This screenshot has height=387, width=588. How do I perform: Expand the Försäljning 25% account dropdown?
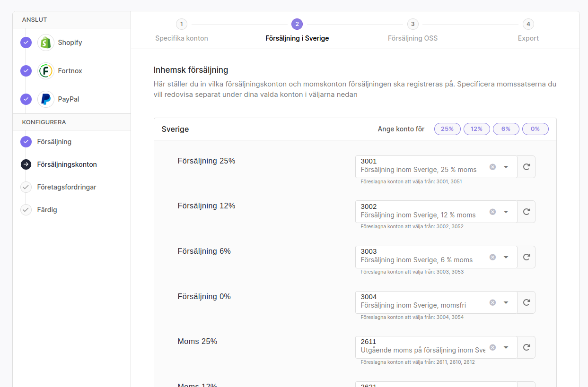506,167
